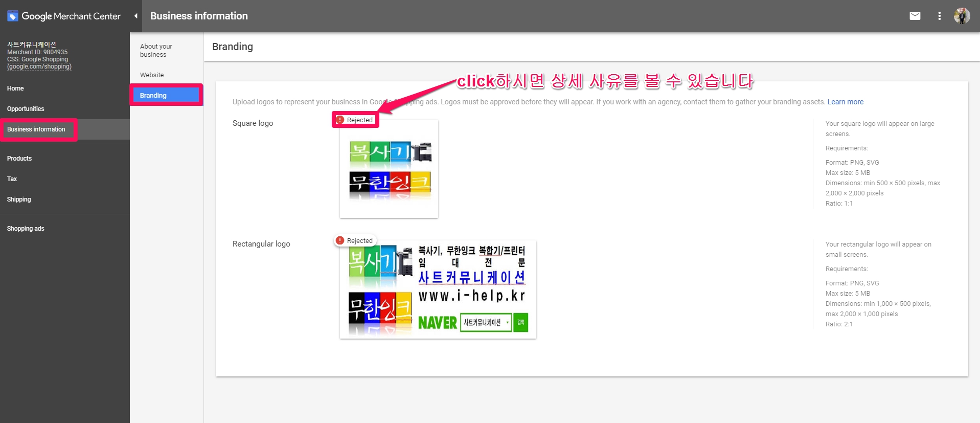
Task: Switch to the Website tab
Action: (152, 75)
